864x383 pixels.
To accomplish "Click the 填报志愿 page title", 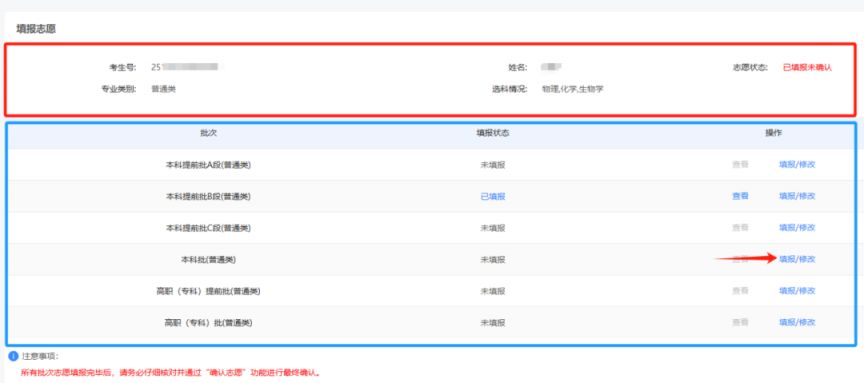I will pyautogui.click(x=36, y=29).
